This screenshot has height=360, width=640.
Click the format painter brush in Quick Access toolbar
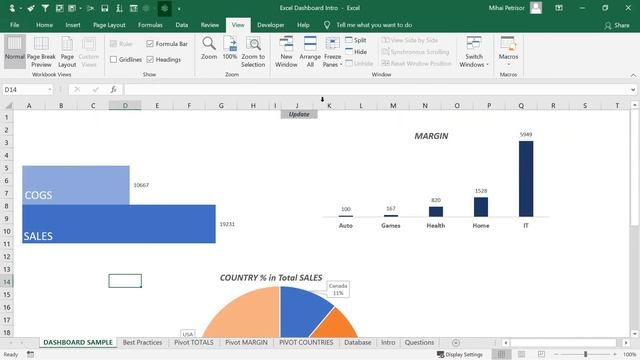(x=31, y=8)
